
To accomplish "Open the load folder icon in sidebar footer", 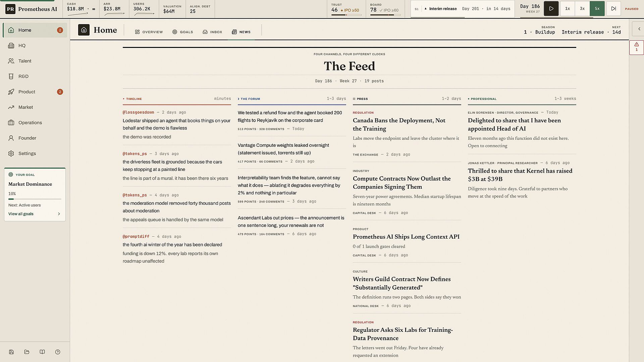I will coord(27,352).
